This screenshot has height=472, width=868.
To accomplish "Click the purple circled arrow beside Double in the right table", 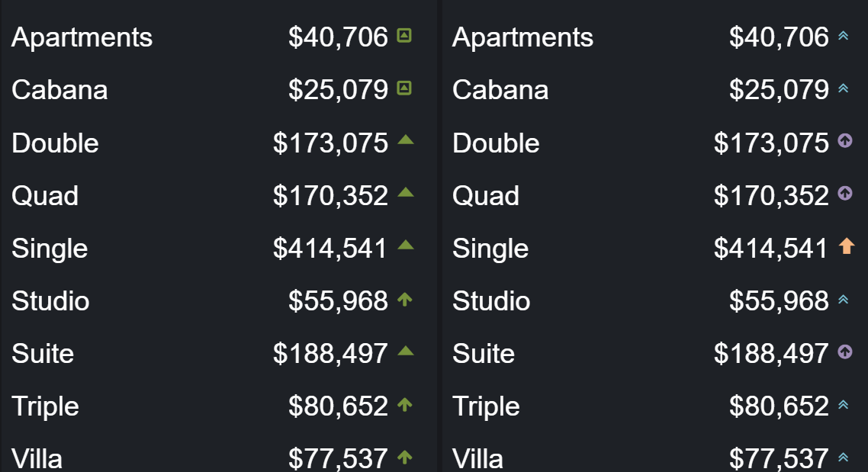I will pyautogui.click(x=845, y=140).
